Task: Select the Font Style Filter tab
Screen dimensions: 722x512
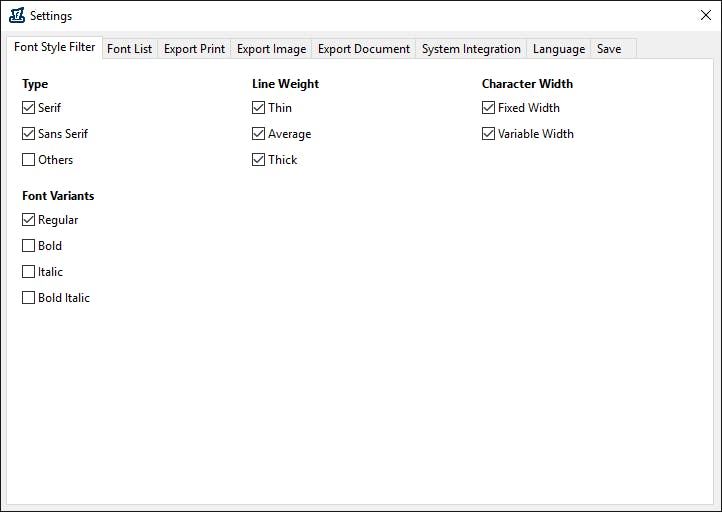Action: click(x=54, y=47)
